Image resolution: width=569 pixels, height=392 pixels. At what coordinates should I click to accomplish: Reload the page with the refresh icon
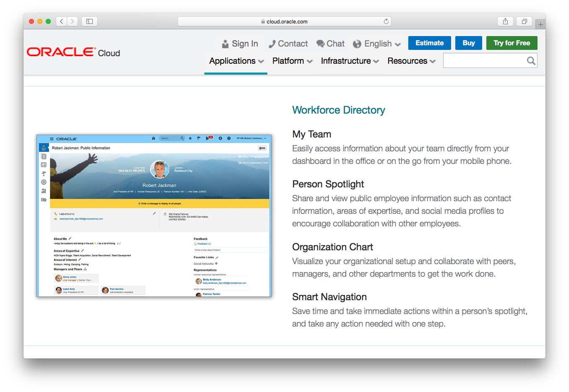pos(386,21)
